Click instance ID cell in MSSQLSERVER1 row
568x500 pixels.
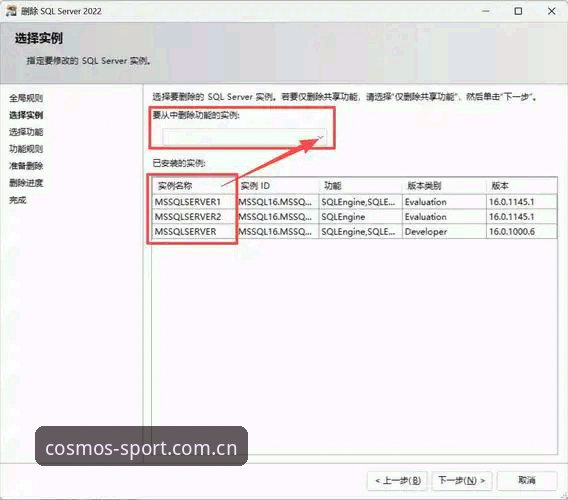(x=278, y=202)
